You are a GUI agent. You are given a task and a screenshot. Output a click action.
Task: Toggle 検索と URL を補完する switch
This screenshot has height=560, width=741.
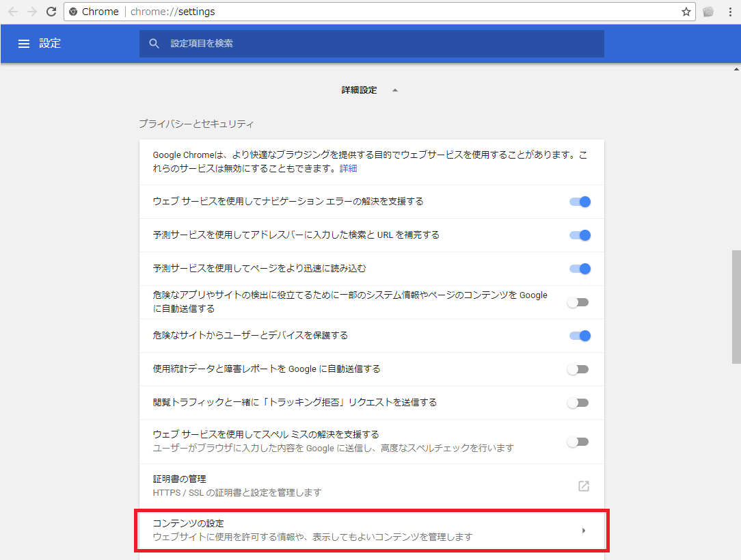point(580,235)
